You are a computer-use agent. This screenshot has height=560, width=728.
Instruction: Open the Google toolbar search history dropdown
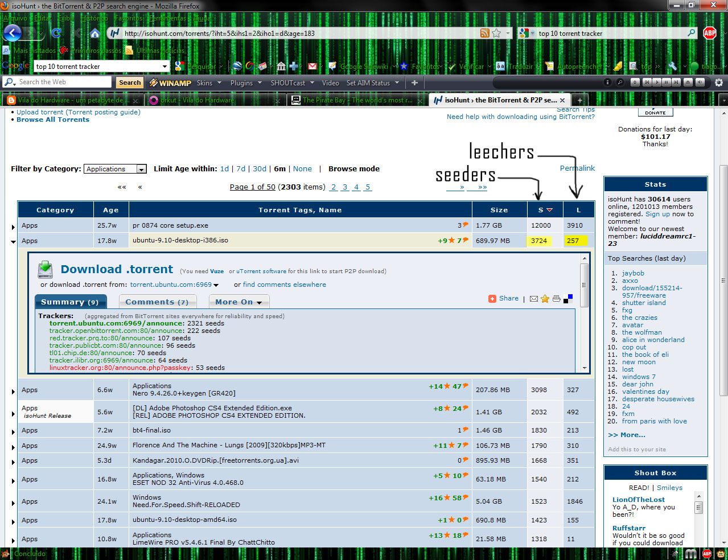(x=164, y=66)
